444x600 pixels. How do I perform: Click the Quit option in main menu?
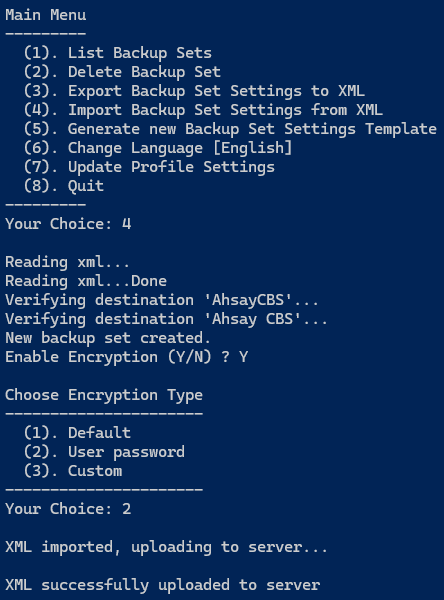(x=64, y=186)
